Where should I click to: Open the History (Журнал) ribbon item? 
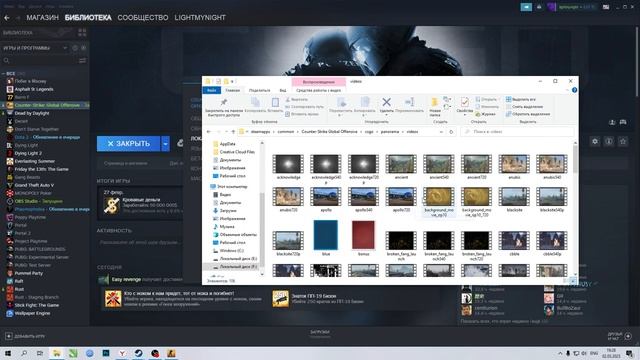(x=486, y=114)
